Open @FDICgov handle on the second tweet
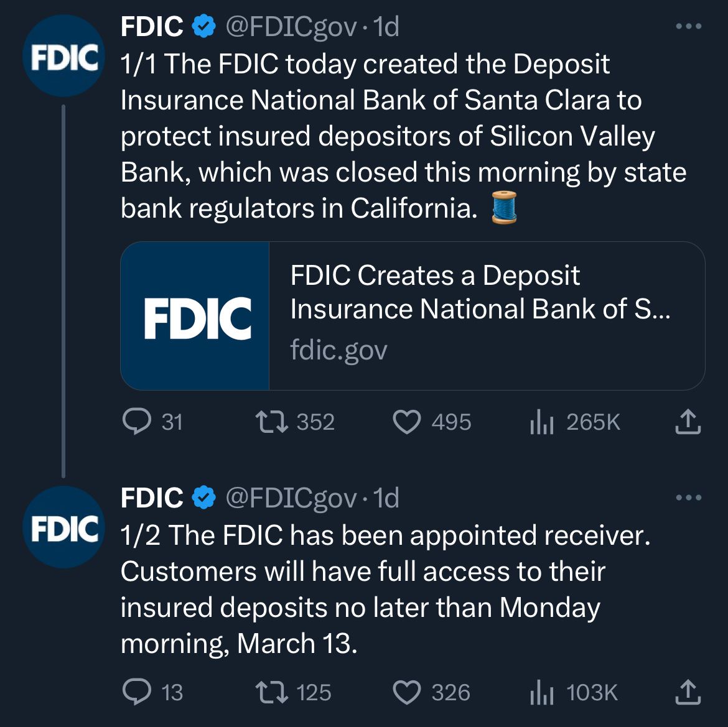Screen dimensions: 728x727 291,498
